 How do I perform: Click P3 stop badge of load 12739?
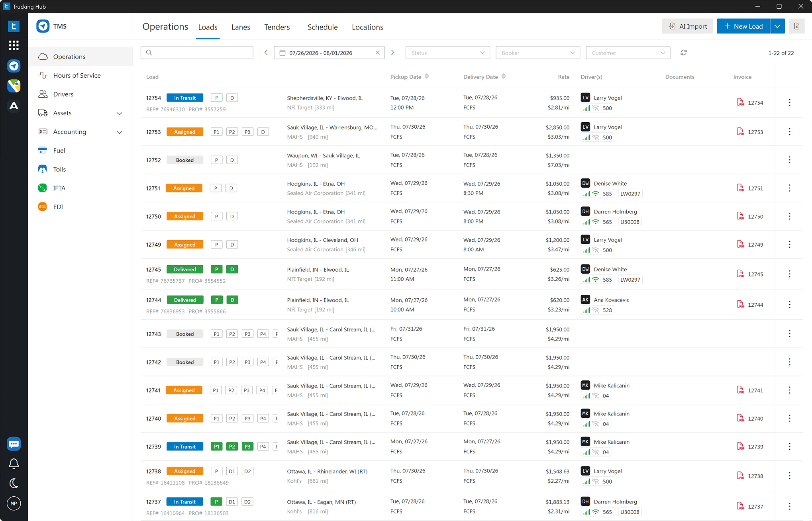[247, 447]
